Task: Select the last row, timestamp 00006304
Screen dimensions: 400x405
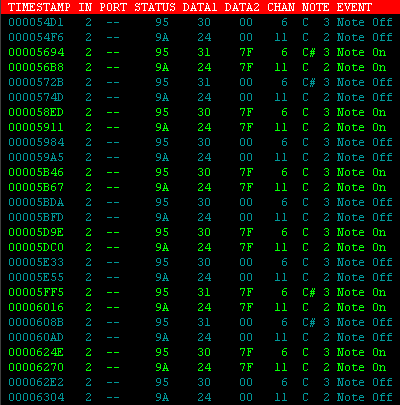Action: pyautogui.click(x=200, y=397)
